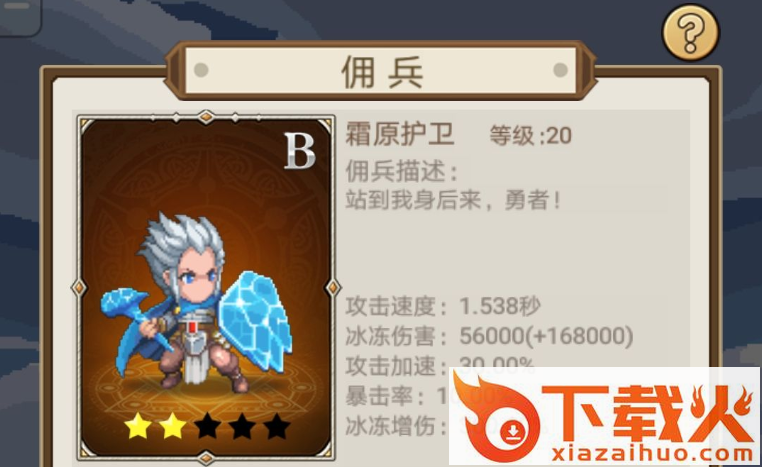
Task: Click the third black star
Action: (208, 426)
